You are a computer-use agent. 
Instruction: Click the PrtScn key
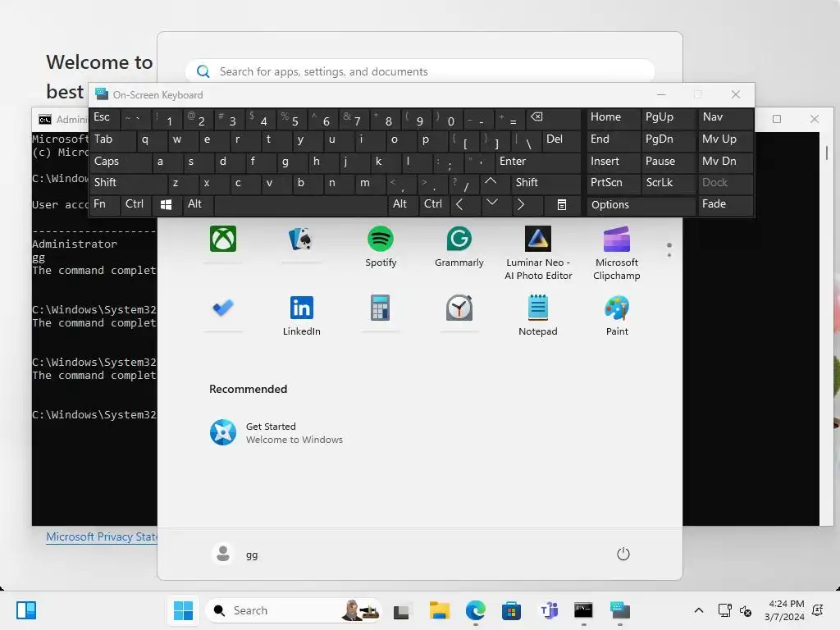point(613,183)
